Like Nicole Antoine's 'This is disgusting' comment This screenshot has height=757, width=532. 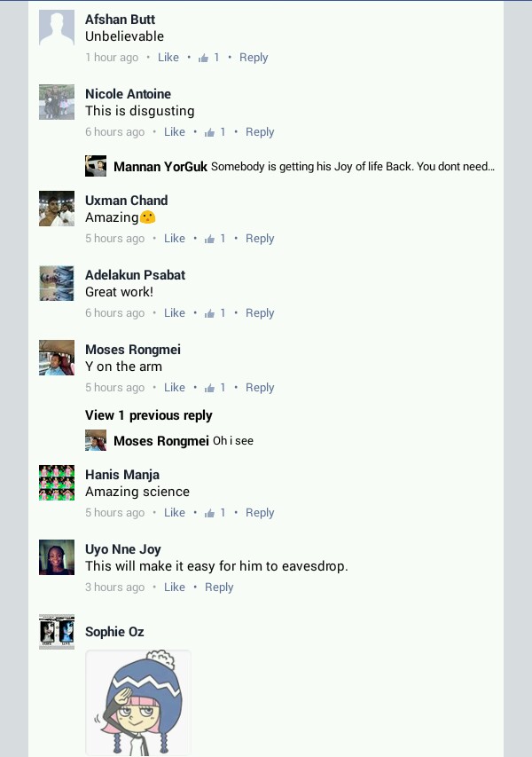(x=174, y=132)
